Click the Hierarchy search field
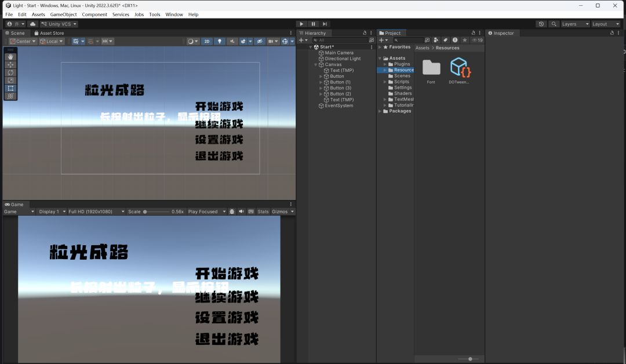Image resolution: width=626 pixels, height=364 pixels. (341, 40)
